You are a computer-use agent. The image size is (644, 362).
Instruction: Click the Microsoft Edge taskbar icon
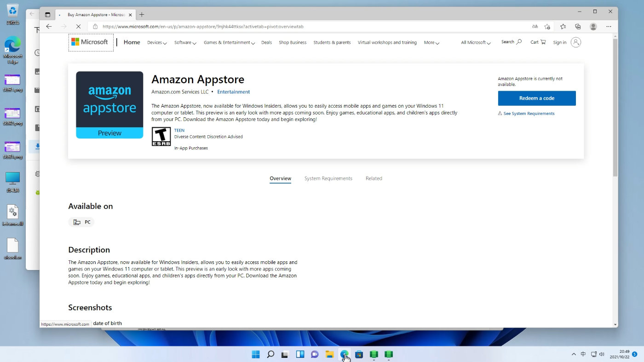tap(344, 354)
